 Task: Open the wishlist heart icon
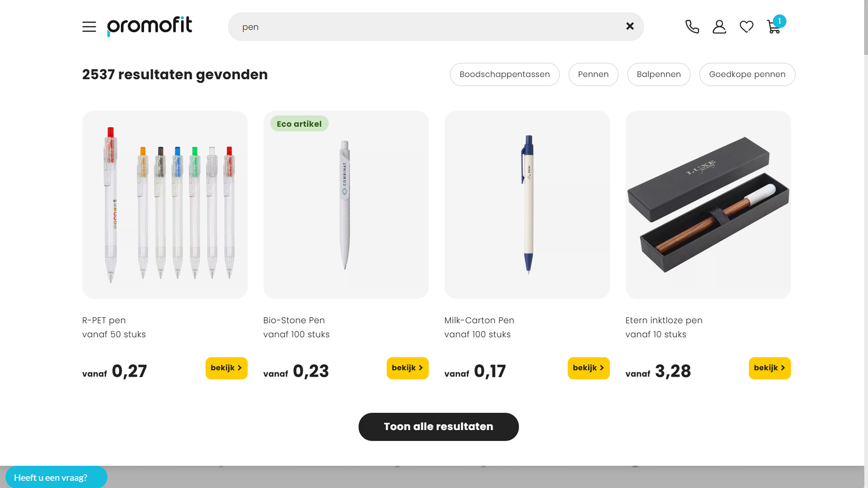coord(746,27)
